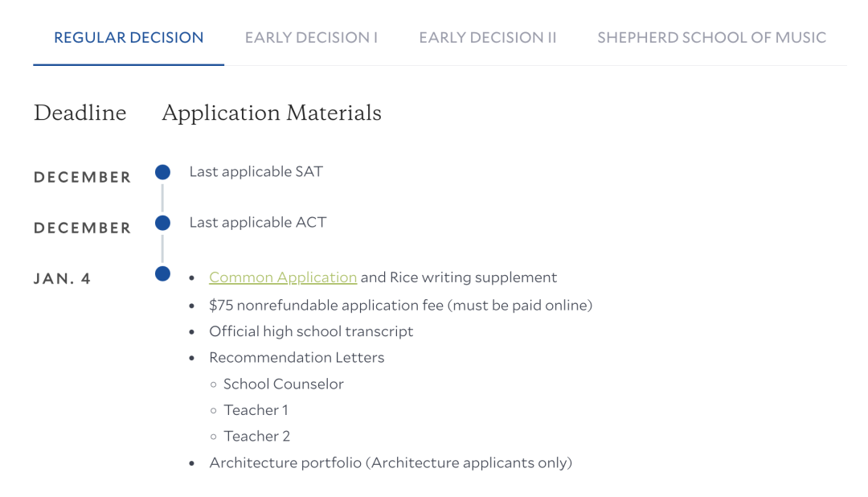Click the Application Materials heading

point(272,113)
